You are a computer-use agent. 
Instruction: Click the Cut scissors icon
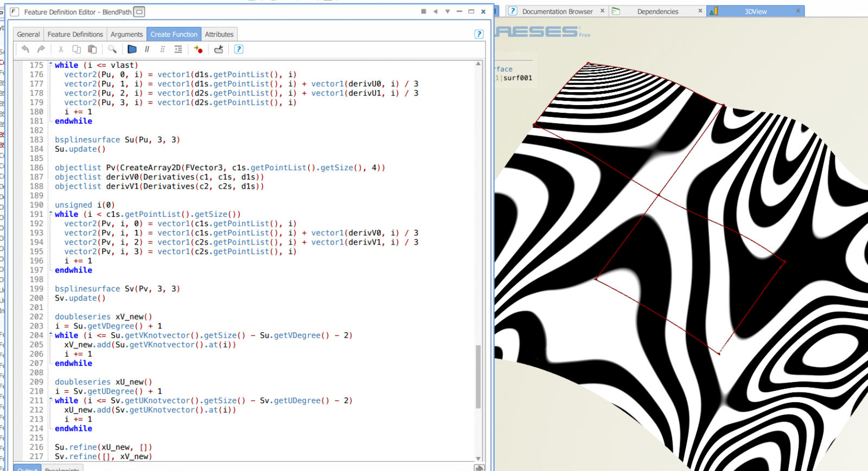click(61, 49)
